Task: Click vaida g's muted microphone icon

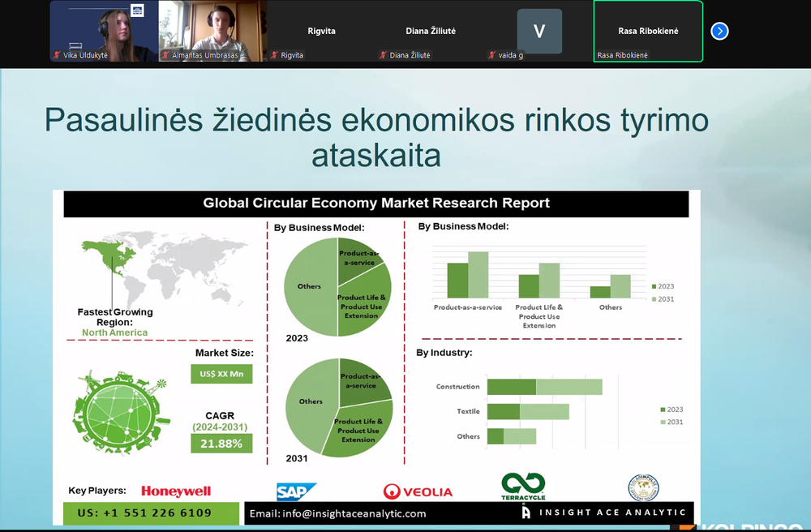Action: 492,55
